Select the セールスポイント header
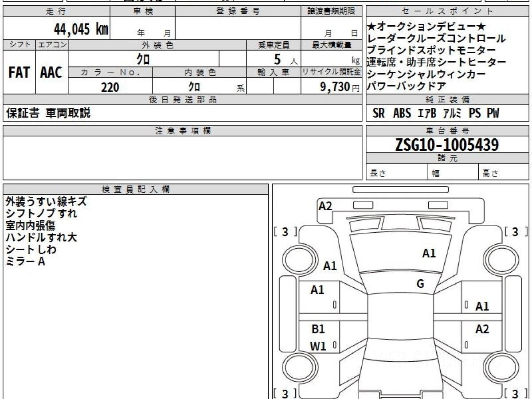The image size is (532, 399). tap(447, 12)
